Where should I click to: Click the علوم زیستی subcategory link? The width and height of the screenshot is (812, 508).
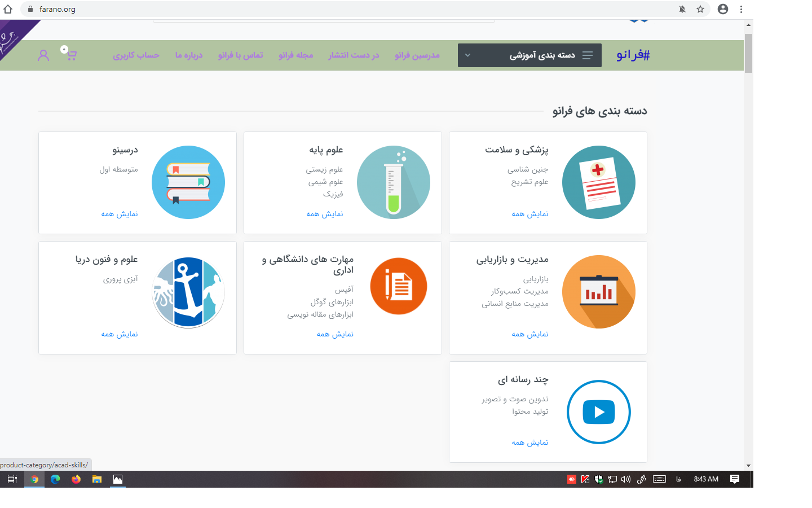pos(324,169)
